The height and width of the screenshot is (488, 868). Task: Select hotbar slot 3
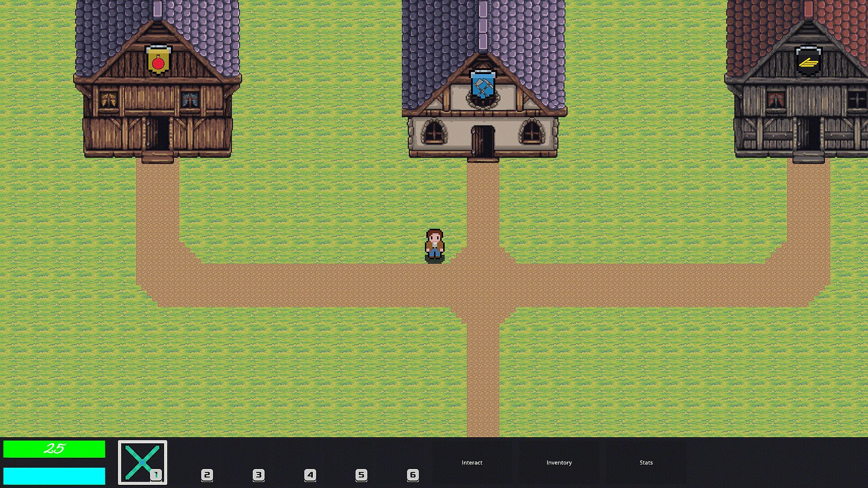click(259, 475)
